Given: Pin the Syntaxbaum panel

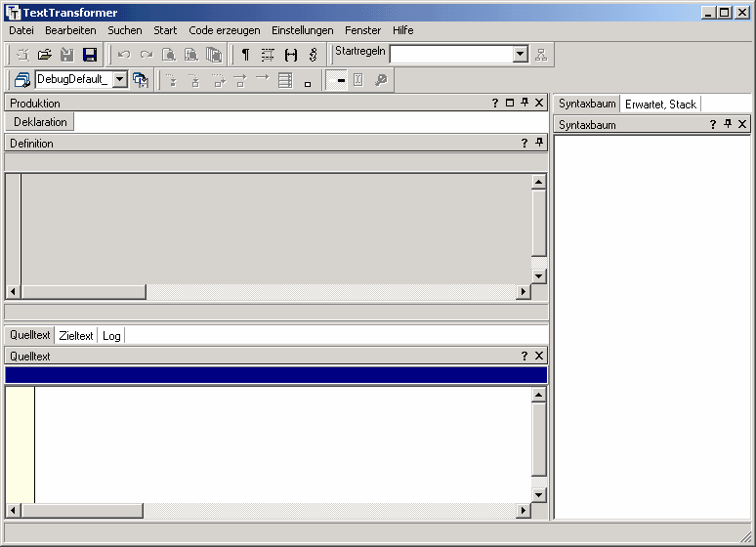Looking at the screenshot, I should pyautogui.click(x=728, y=124).
